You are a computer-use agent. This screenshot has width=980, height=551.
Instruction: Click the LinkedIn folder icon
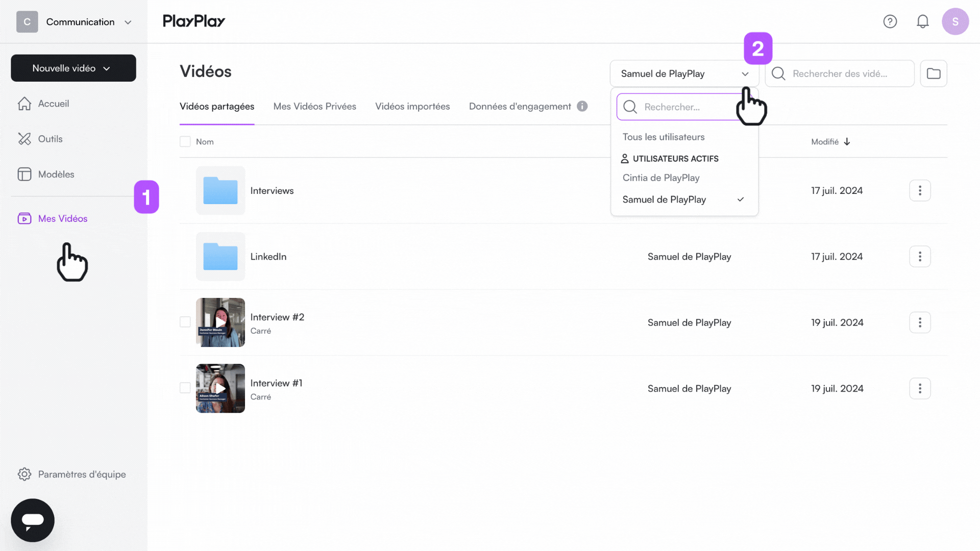(x=220, y=256)
